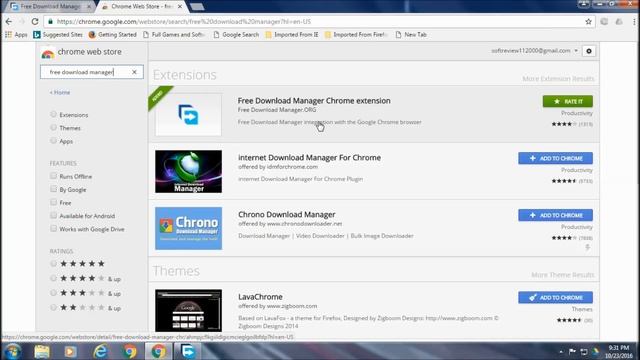Add Chrono Download Manager to Chrome

556,215
